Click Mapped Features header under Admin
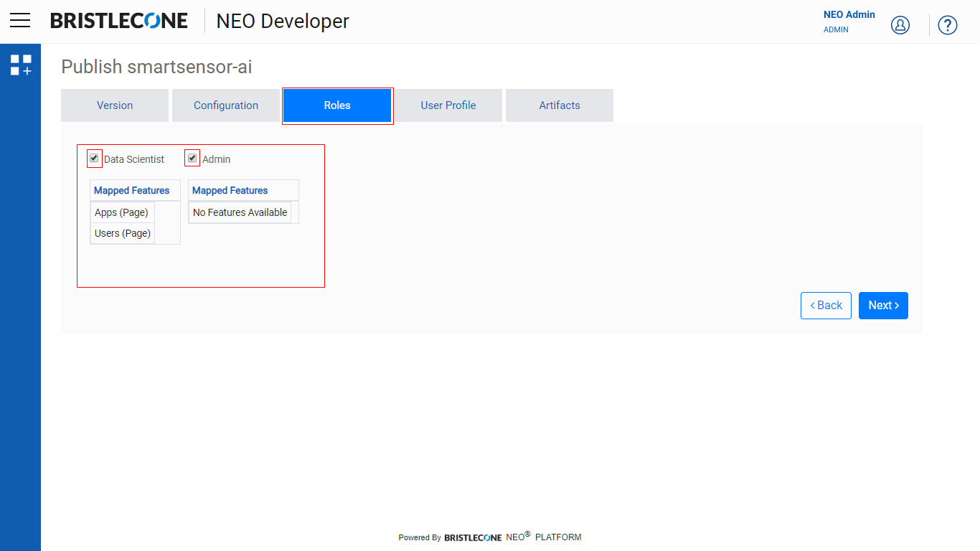980x551 pixels. point(243,190)
